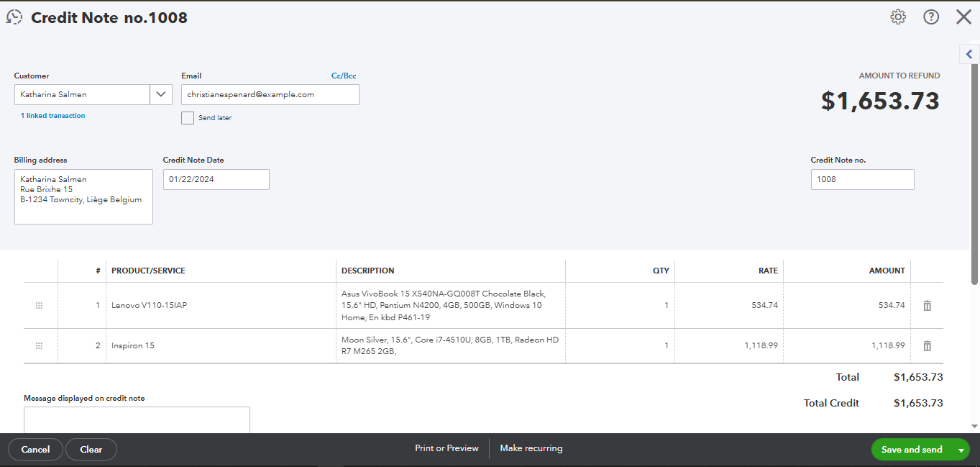
Task: Click the Credit Note Date field
Action: pos(216,179)
